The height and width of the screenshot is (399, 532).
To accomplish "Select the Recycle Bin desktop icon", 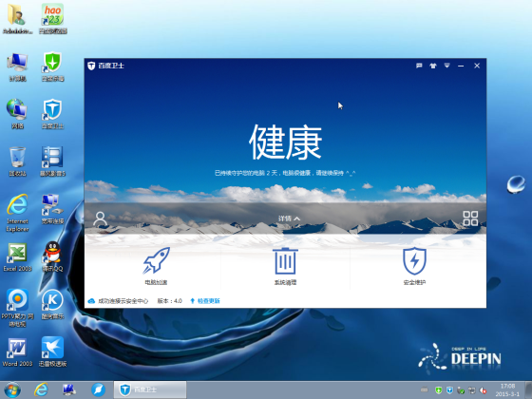I will point(17,161).
